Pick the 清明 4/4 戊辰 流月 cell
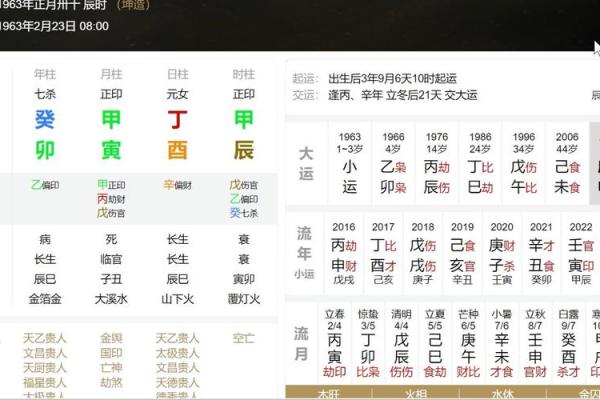This screenshot has height=400, width=600. pos(401,343)
